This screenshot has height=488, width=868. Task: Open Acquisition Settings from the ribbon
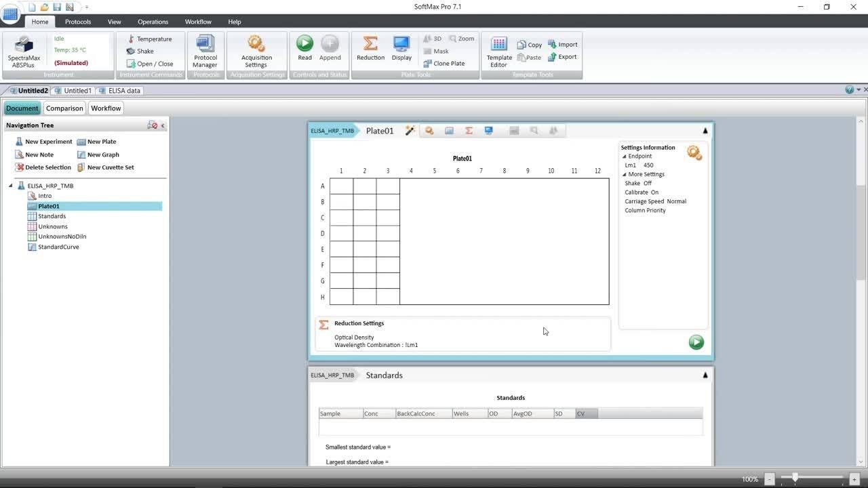coord(256,52)
